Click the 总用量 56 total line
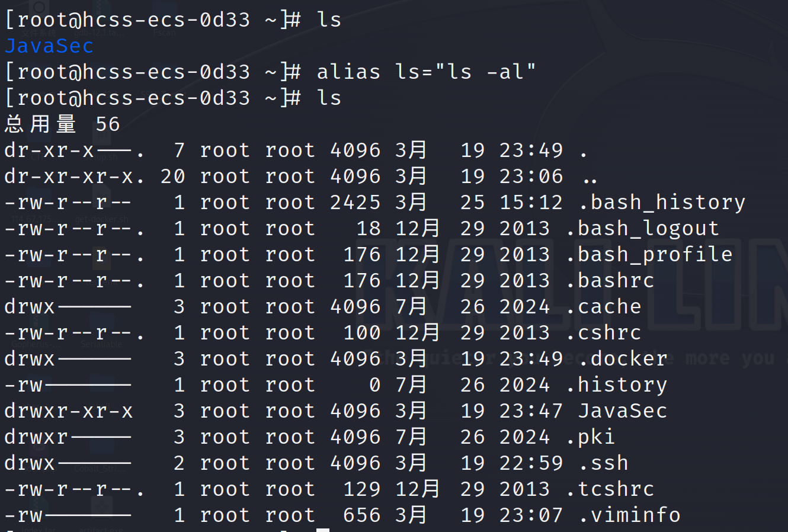 click(x=62, y=124)
